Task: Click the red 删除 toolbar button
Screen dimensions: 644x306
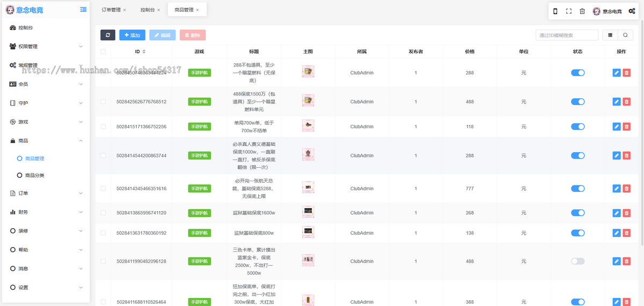Action: 193,35
